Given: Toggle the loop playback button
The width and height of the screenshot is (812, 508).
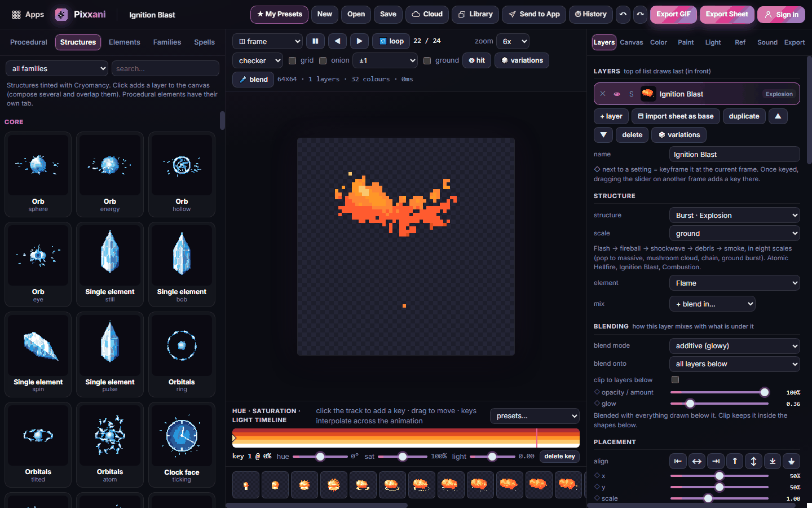Looking at the screenshot, I should 391,41.
